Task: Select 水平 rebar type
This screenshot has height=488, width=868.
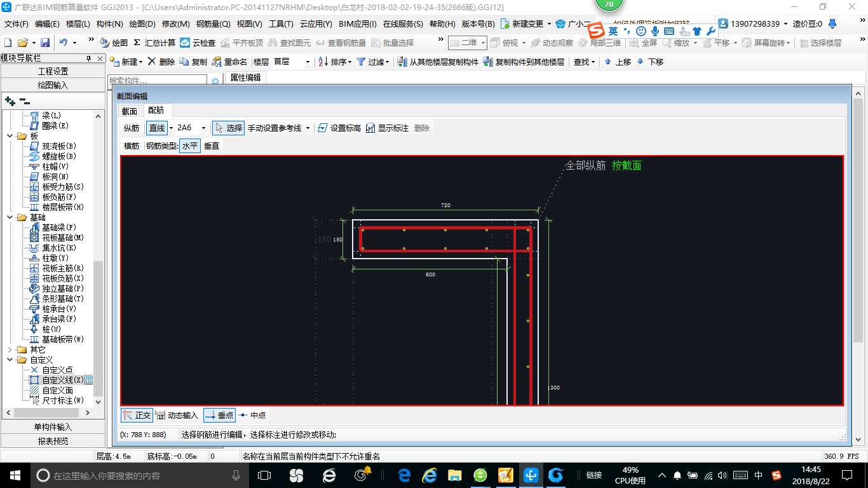Action: 190,146
